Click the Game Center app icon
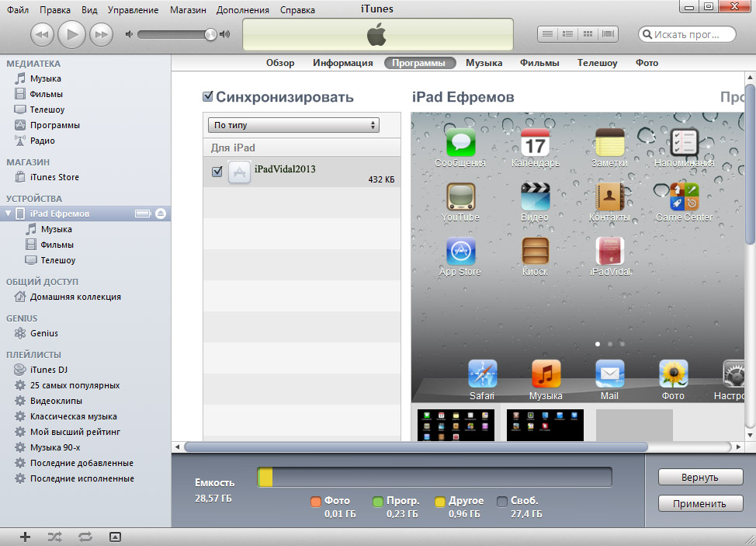 coord(684,196)
